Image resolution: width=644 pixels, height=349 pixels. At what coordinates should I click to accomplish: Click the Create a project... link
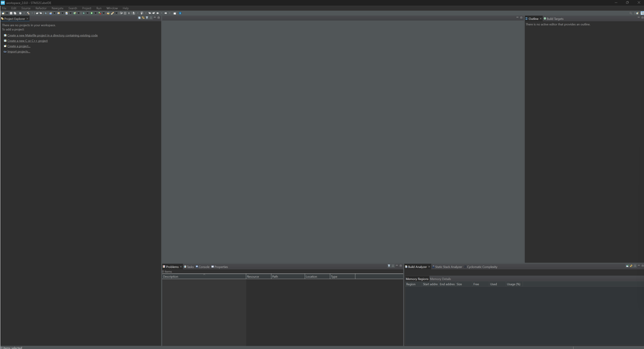19,46
